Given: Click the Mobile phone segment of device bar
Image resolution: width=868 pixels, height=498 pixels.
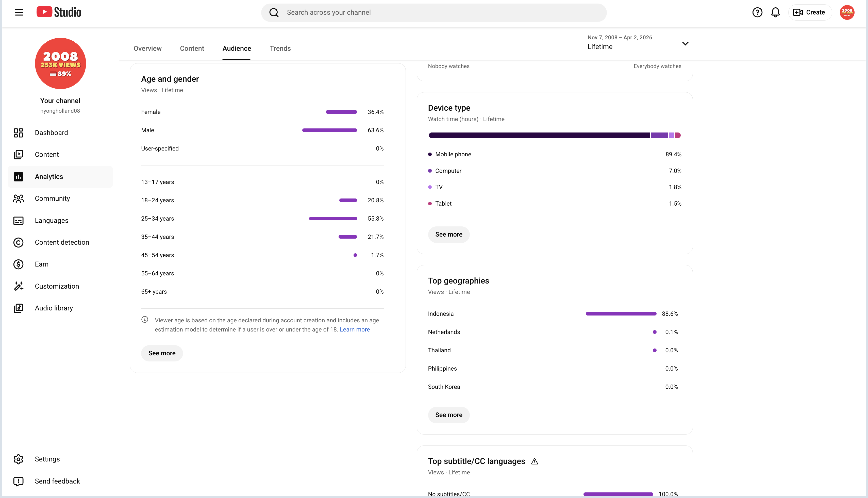Looking at the screenshot, I should pyautogui.click(x=539, y=136).
